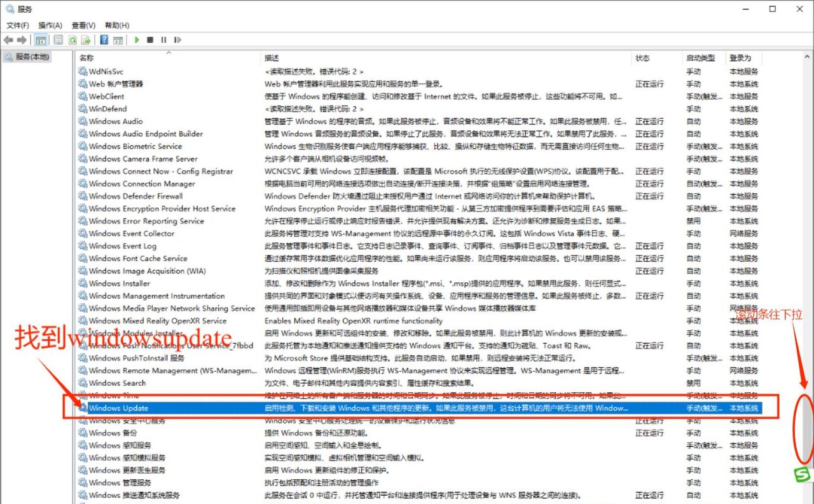Click the forward navigation arrow
The width and height of the screenshot is (814, 504).
coord(23,40)
